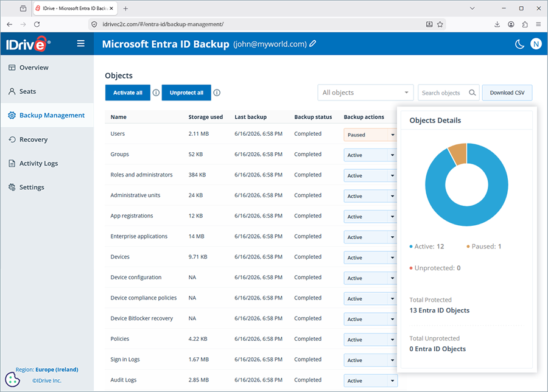Open cookie preferences icon
This screenshot has height=392, width=548.
(13, 379)
